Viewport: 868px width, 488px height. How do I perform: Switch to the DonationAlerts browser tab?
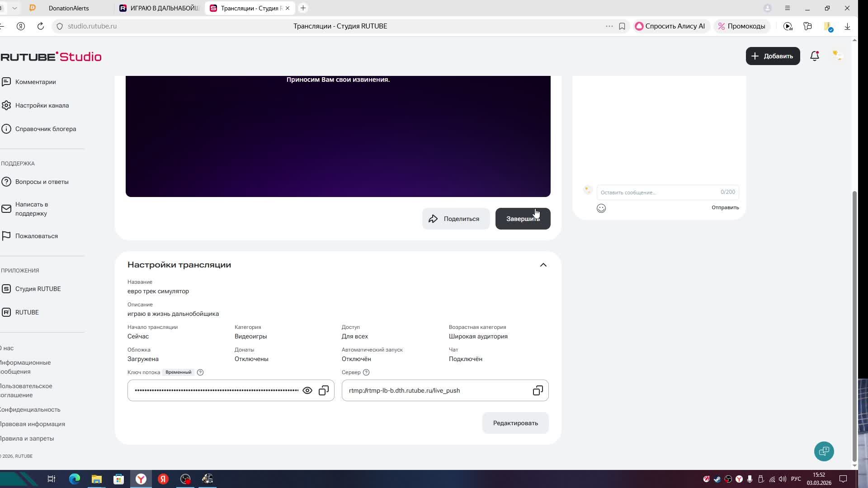pos(69,8)
